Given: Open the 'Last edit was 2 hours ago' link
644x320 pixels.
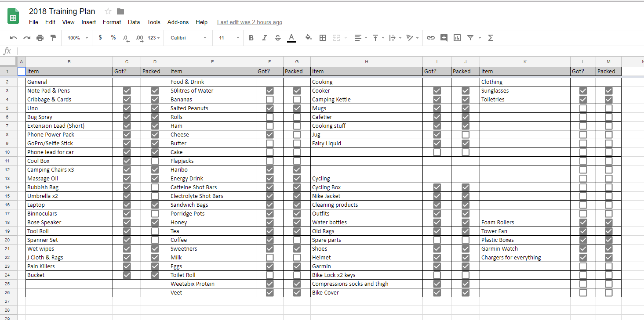Looking at the screenshot, I should (x=250, y=22).
